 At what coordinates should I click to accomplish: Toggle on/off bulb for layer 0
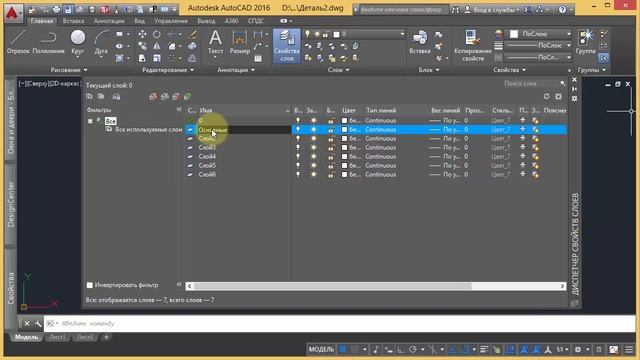(298, 120)
